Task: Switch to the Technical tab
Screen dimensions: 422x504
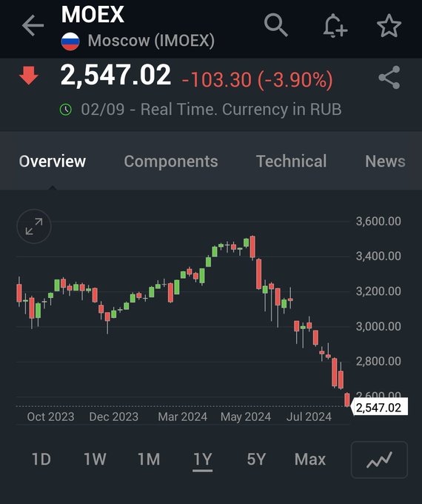Action: coord(291,161)
